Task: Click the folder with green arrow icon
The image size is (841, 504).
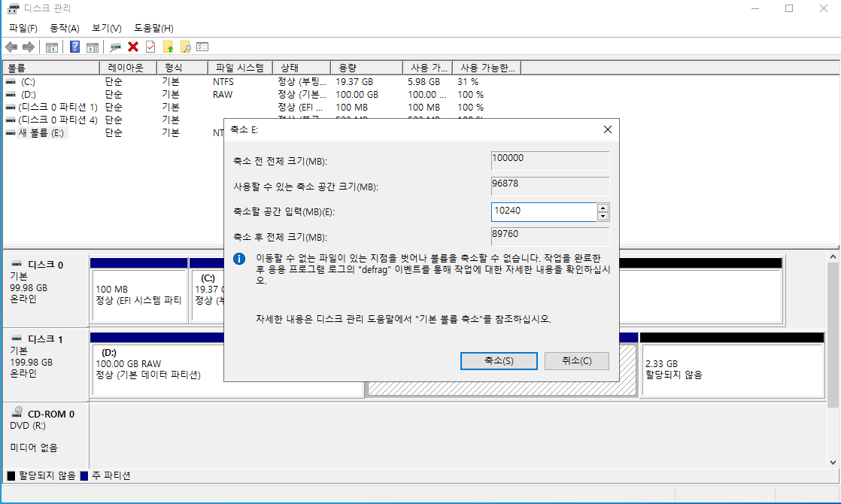Action: [169, 47]
